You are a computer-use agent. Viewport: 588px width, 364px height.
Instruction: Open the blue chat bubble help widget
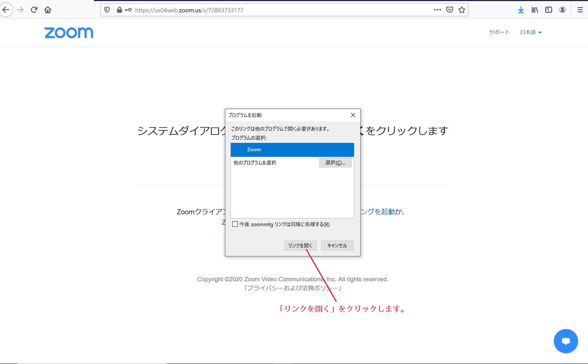pos(566,341)
